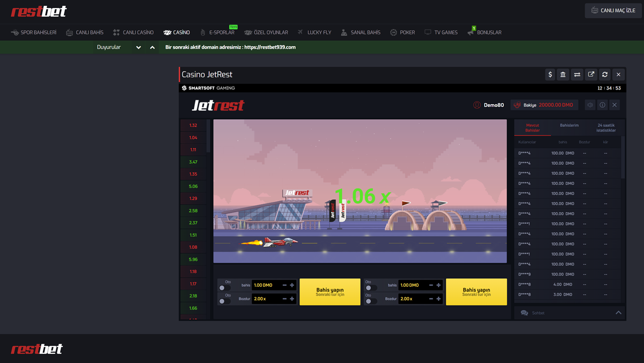Decrease bahis amount in second betting panel

click(431, 285)
